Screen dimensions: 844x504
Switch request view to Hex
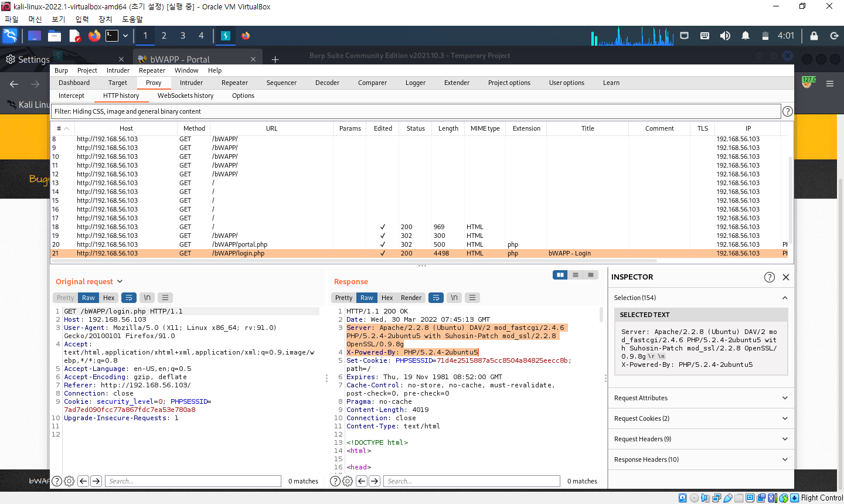pos(109,298)
